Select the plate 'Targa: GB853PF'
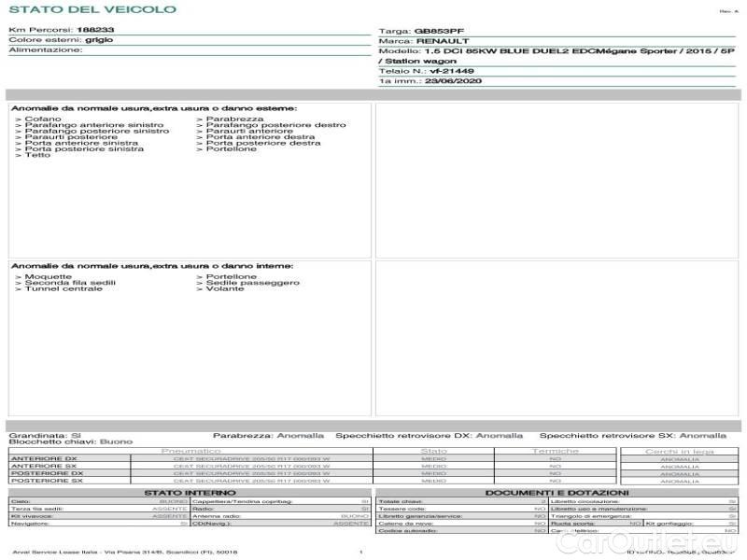 click(x=421, y=31)
